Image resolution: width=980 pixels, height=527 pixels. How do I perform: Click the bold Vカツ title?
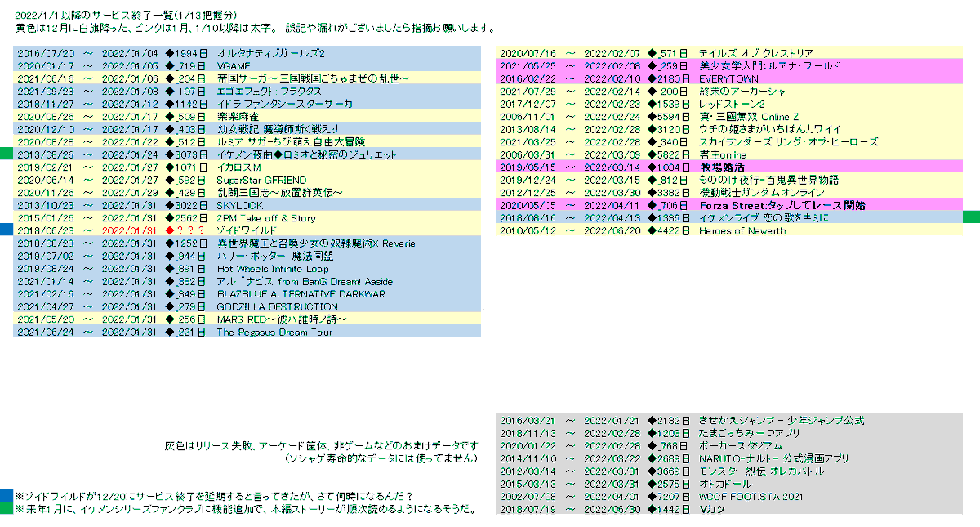point(713,509)
